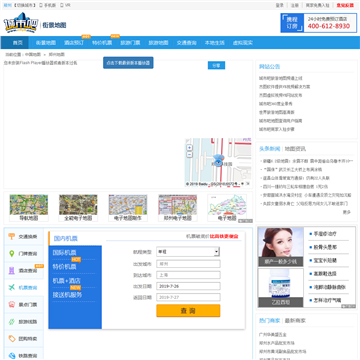Switch to the 地图资讯 news tab
Image resolution: width=360 pixels, height=360 pixels.
coord(295,149)
